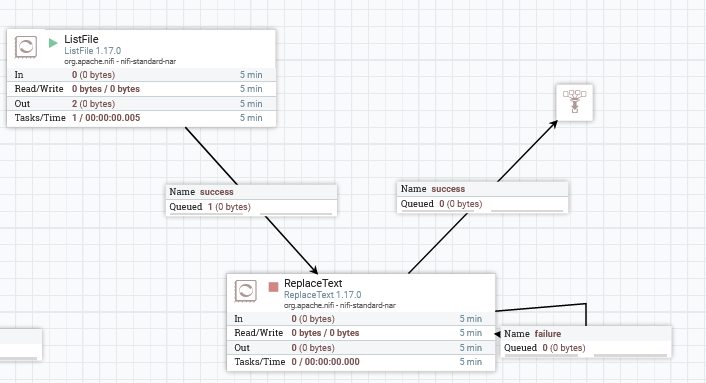Click the 5 min label in ReplaceText In row
706x383 pixels.
pos(471,319)
